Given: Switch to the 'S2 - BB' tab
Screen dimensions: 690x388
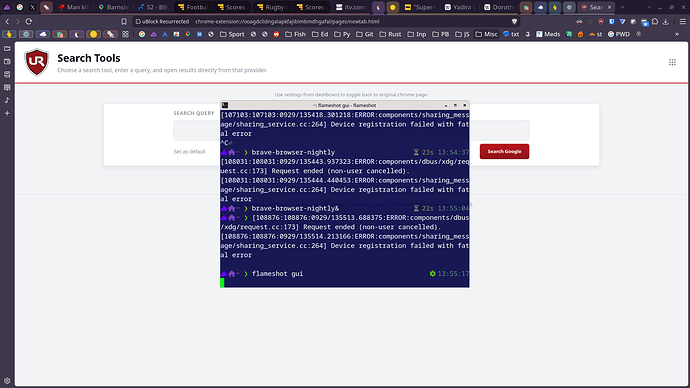Looking at the screenshot, I should 153,7.
